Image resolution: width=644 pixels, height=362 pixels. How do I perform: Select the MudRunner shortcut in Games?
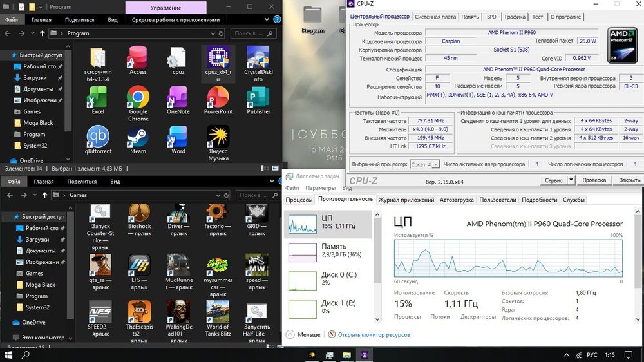tap(178, 272)
